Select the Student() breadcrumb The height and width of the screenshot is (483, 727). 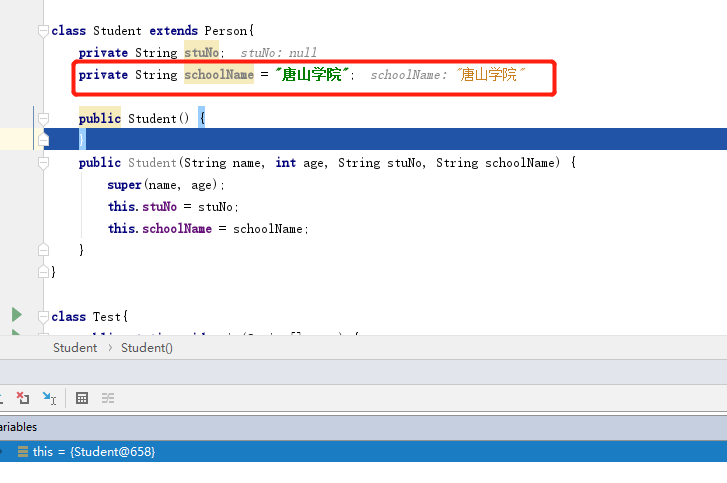pos(147,348)
